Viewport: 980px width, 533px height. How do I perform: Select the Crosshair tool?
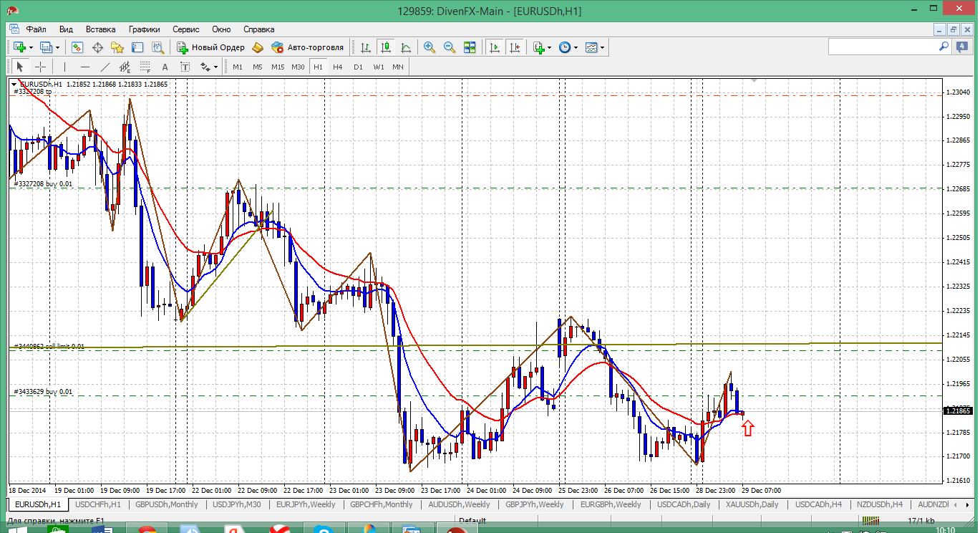[x=41, y=67]
